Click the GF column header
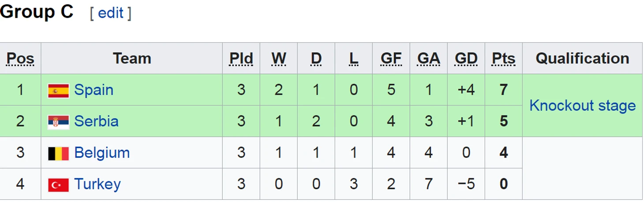 [391, 58]
